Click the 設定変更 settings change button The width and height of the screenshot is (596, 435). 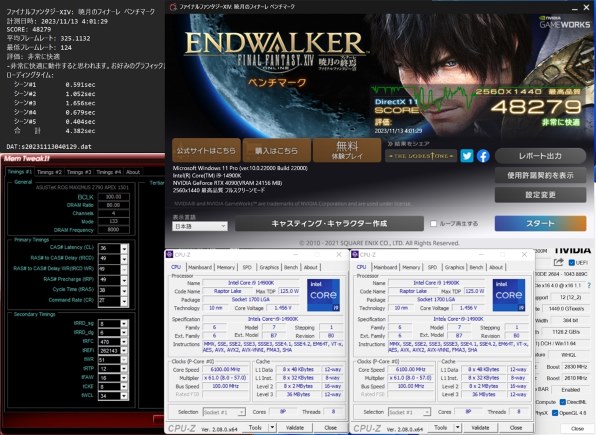[x=540, y=195]
